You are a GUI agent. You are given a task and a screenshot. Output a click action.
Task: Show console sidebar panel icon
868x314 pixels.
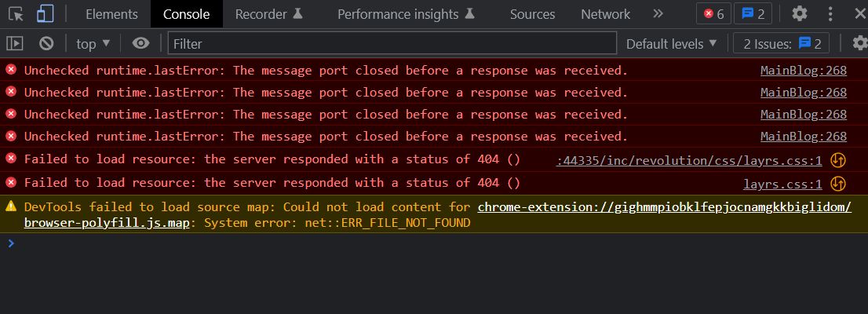click(x=15, y=43)
